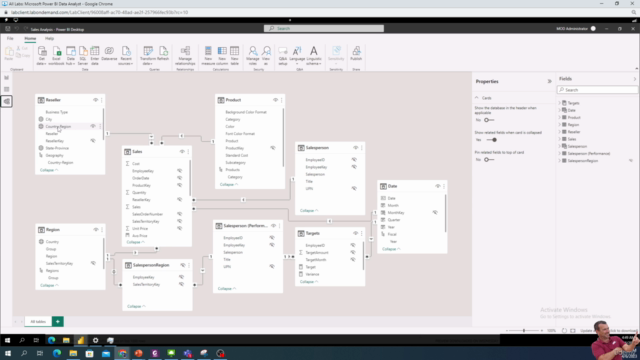640x360 pixels.
Task: Click the Enter data icon
Action: click(x=95, y=56)
